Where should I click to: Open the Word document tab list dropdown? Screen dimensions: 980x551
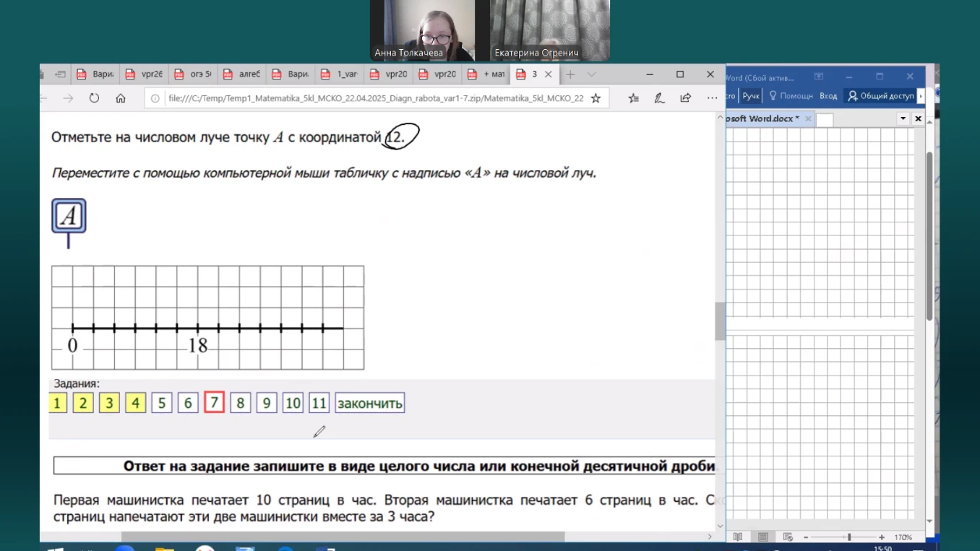[903, 118]
